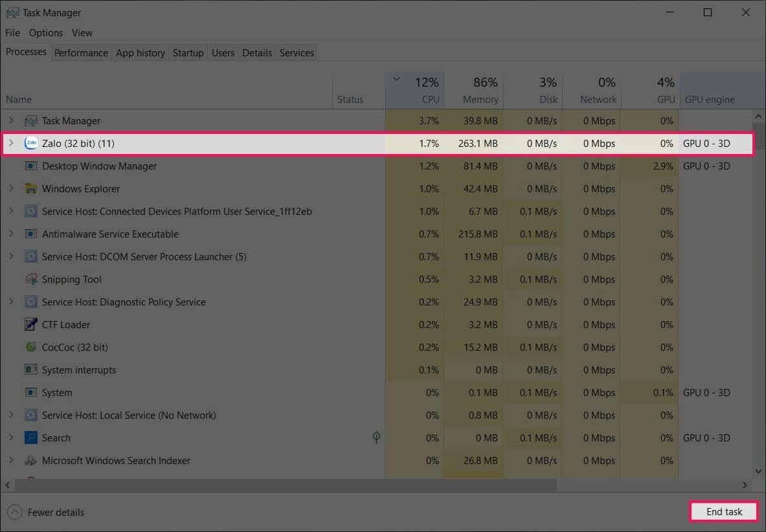This screenshot has width=766, height=532.
Task: Sort by the GPU column header
Action: [651, 91]
